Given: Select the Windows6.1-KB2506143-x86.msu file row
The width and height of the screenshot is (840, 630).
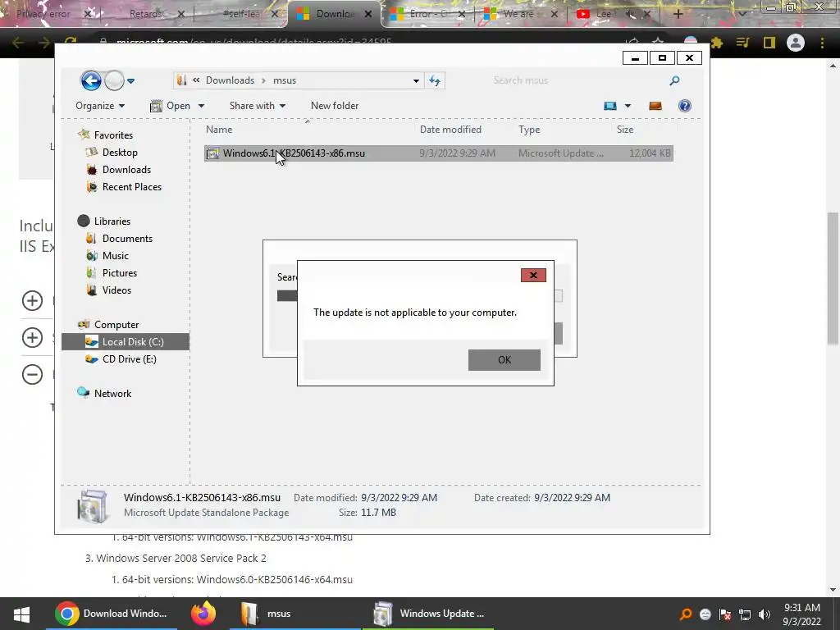Looking at the screenshot, I should tap(438, 153).
